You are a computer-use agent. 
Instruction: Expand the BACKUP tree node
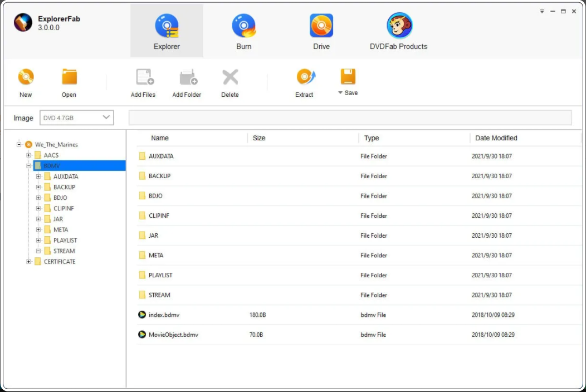38,187
